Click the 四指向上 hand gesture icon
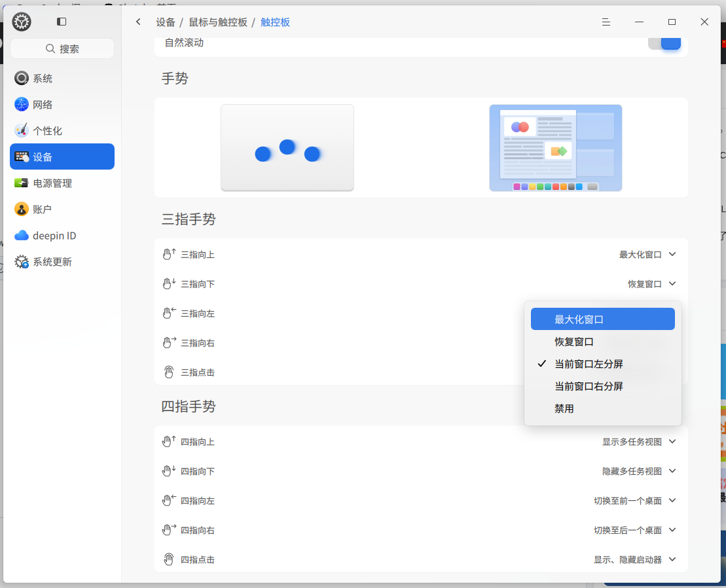 [x=169, y=442]
